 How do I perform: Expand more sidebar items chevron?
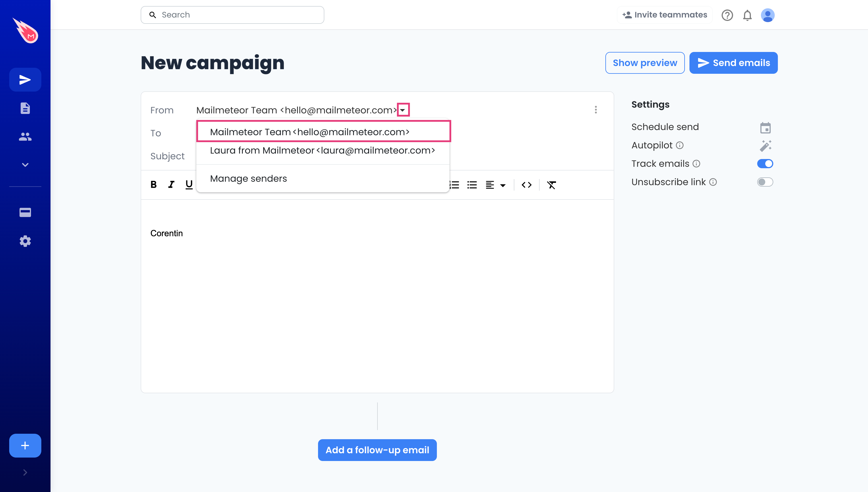[25, 165]
